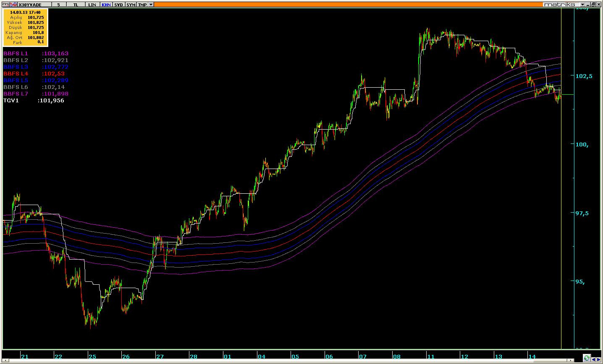The height and width of the screenshot is (364, 603).
Task: Open dropdown arrow next to matriks logo
Action: (582, 5)
